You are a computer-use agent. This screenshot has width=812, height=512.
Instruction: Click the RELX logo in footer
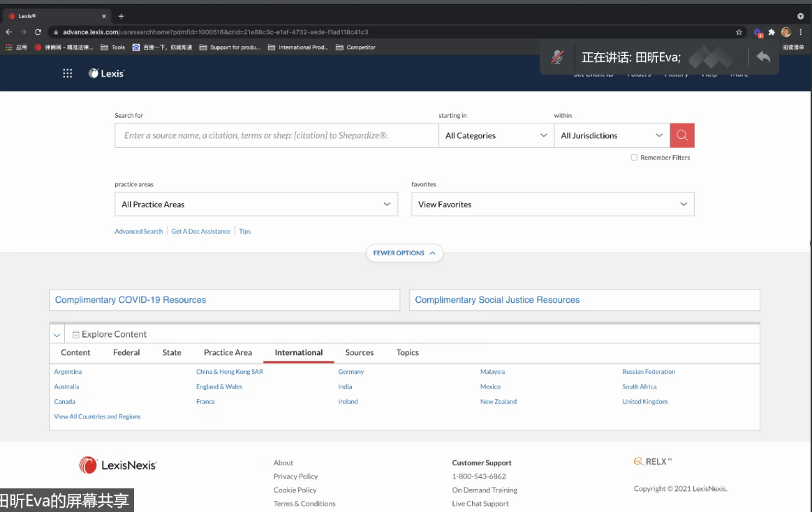[653, 461]
